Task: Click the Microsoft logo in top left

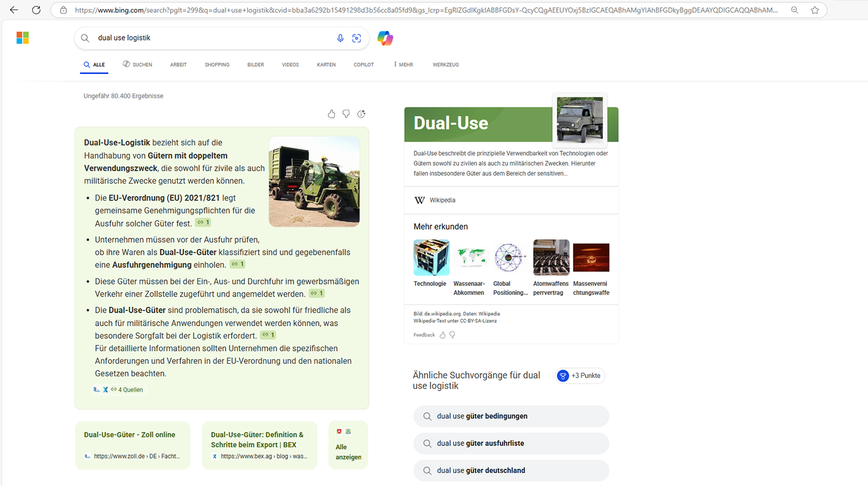Action: point(23,38)
